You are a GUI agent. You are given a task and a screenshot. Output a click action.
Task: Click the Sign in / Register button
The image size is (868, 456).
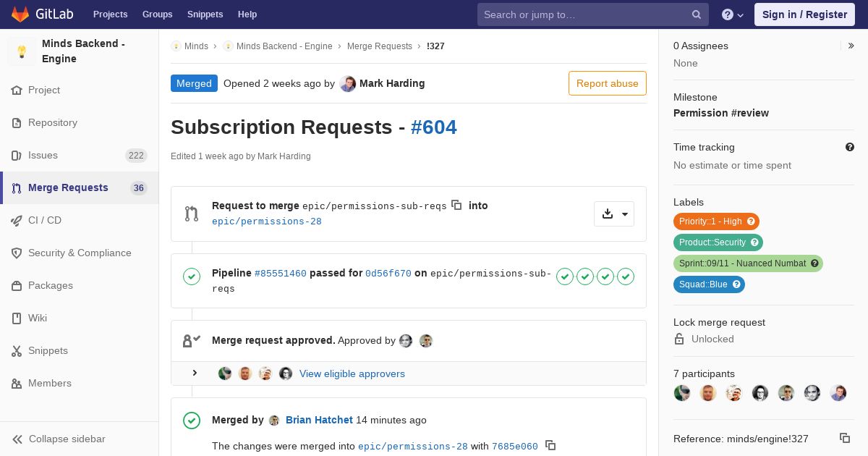[x=804, y=14]
